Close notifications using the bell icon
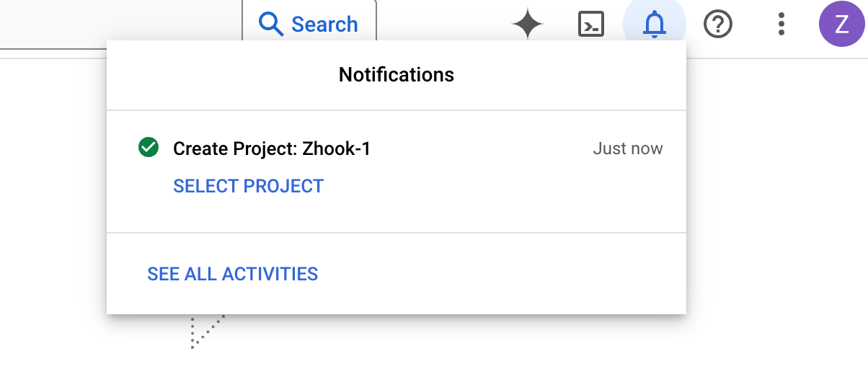868x369 pixels. click(654, 25)
